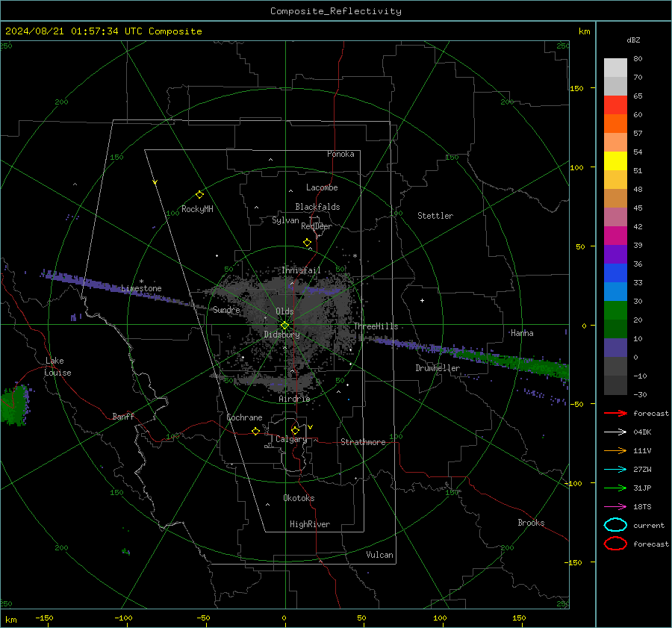
Task: Click the Vulcan label on the map
Action: click(379, 555)
